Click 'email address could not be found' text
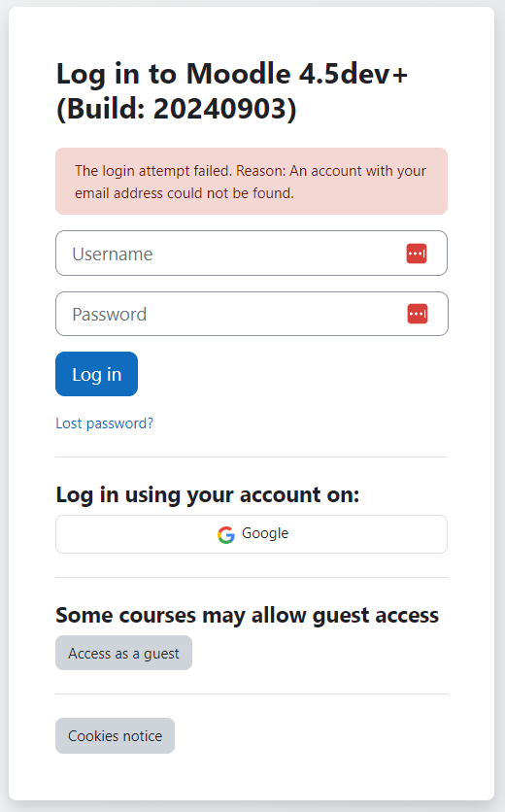 (184, 193)
